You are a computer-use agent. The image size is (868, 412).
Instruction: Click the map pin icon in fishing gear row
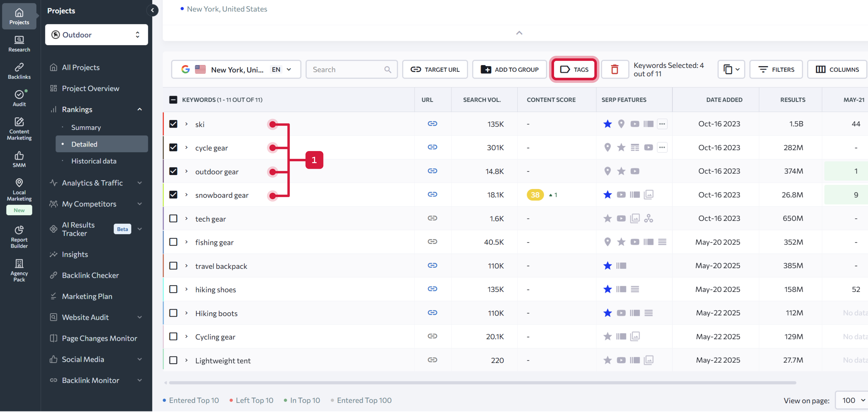pyautogui.click(x=608, y=242)
